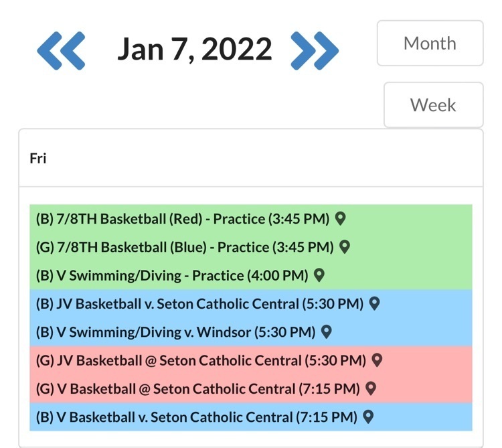Viewport: 502px width, 448px height.
Task: Open Girls 7/8TH Basketball (Blue) Practice event
Action: point(184,247)
